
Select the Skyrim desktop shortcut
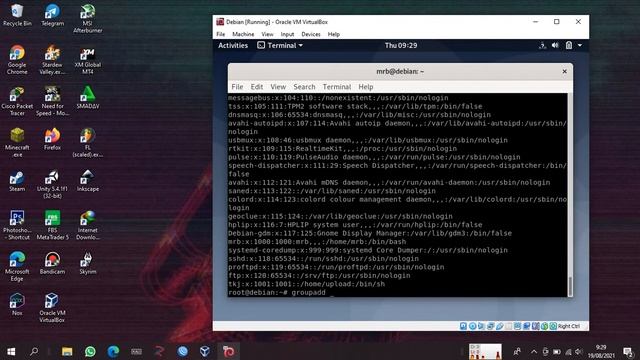click(x=87, y=263)
